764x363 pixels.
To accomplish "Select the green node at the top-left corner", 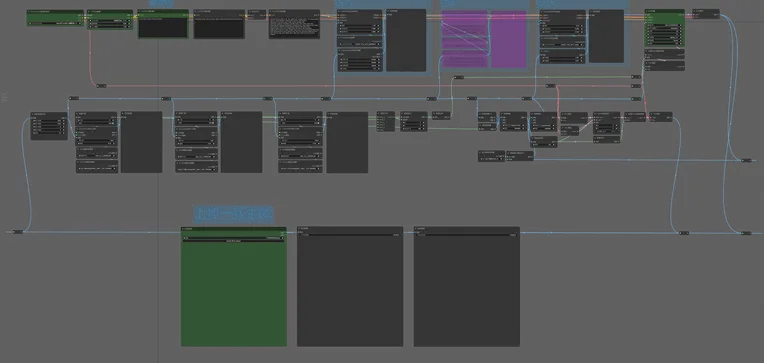I will pyautogui.click(x=56, y=18).
